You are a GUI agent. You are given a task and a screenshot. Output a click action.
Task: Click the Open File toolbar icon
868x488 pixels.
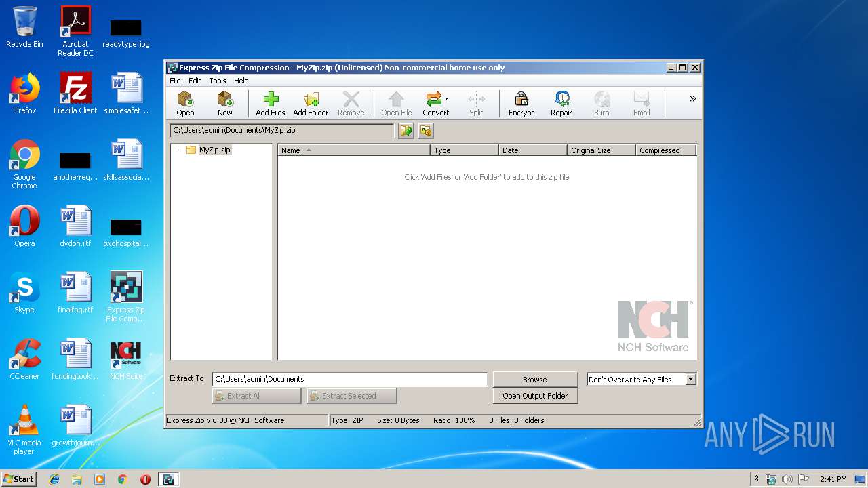coord(396,104)
